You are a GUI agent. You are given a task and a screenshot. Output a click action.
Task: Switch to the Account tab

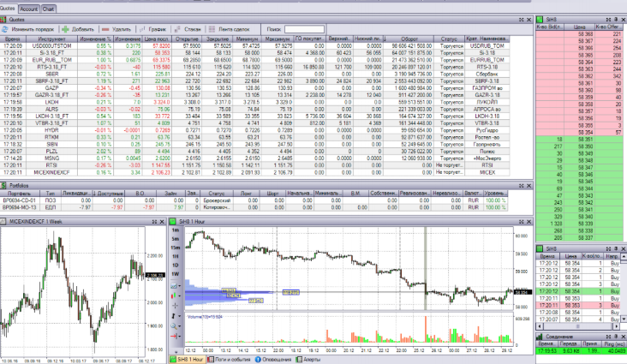pyautogui.click(x=29, y=9)
